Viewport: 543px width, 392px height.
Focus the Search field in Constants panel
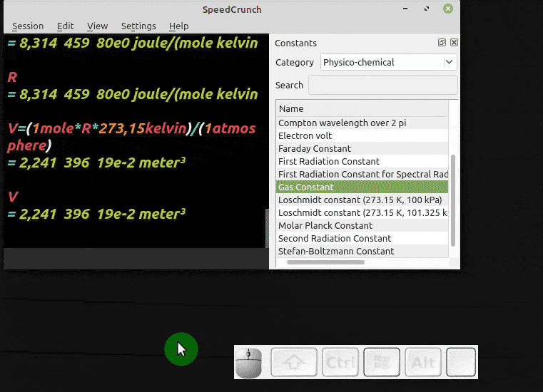tap(383, 85)
